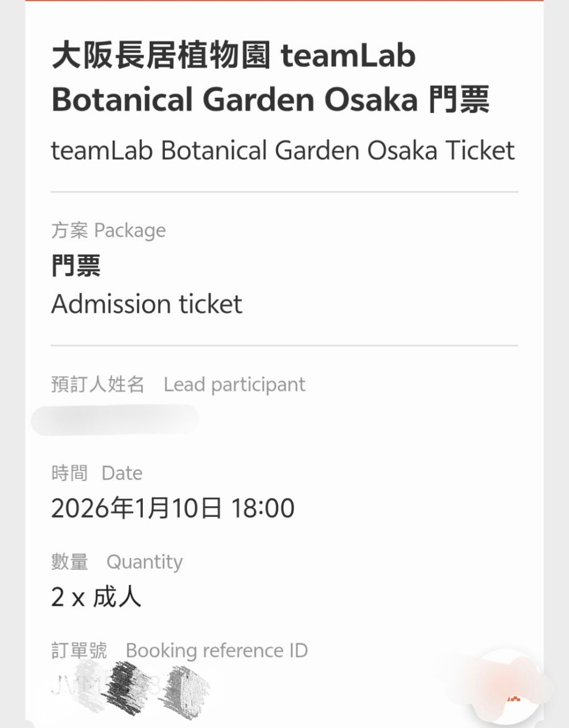Tap the 'Lead participant' label
This screenshot has height=728, width=569.
click(x=234, y=384)
